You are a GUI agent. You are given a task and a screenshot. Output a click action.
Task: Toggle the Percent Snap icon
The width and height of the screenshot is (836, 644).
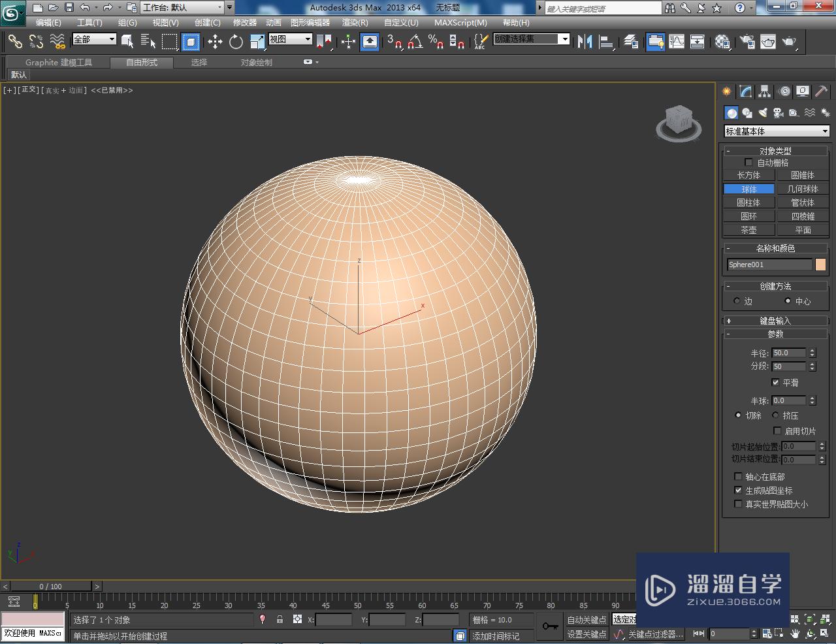436,42
